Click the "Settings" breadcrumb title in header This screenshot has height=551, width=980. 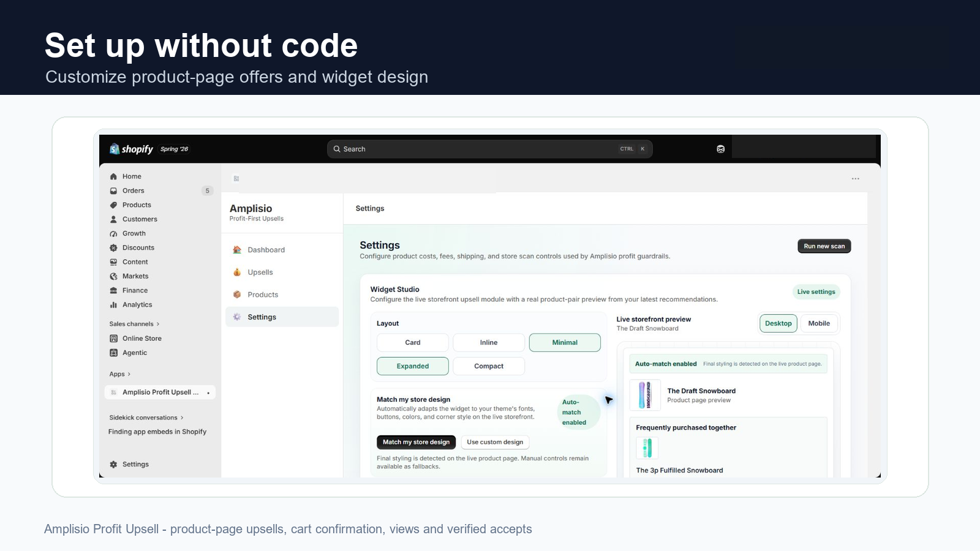(370, 208)
